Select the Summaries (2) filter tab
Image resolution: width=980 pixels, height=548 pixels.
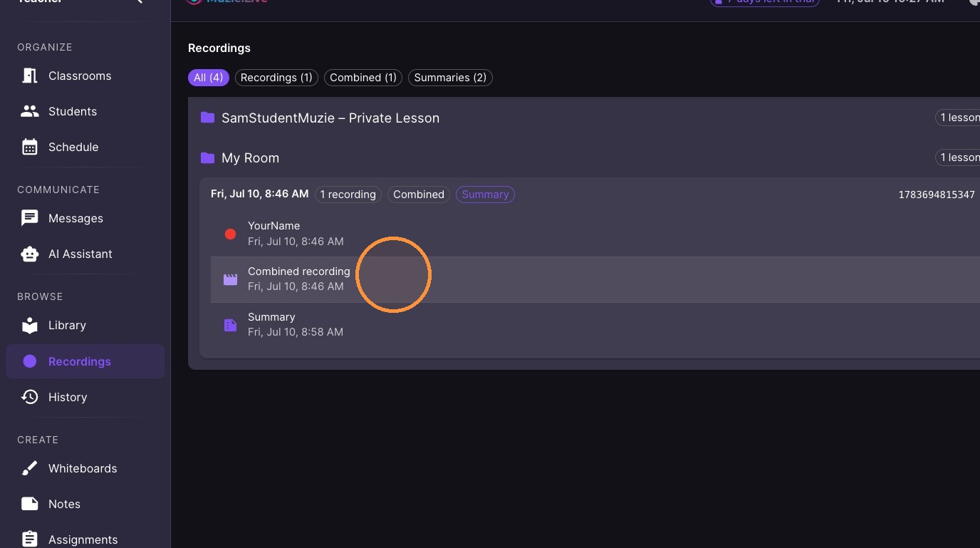(450, 78)
